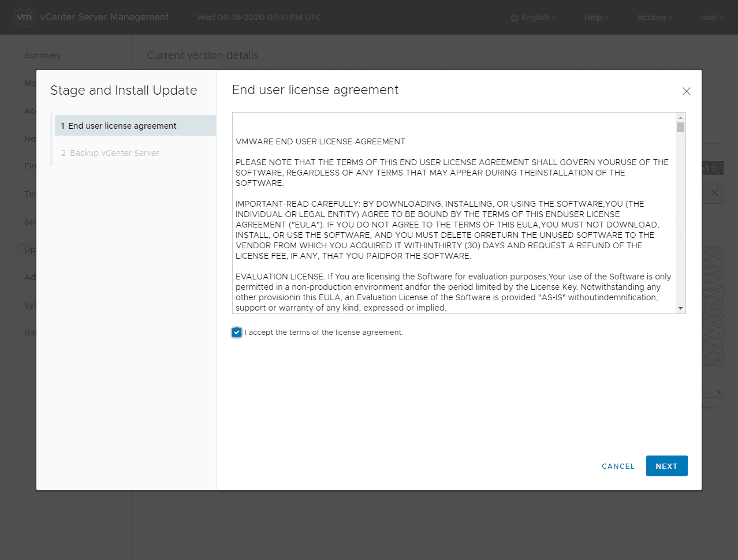Select the Summary item in the sidebar
The image size is (738, 560).
[x=43, y=55]
